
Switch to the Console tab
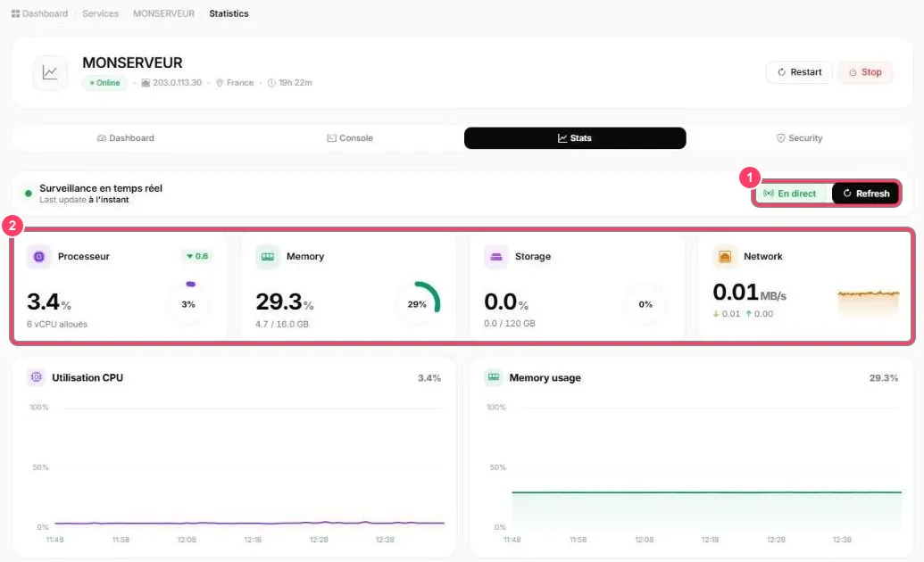(350, 138)
